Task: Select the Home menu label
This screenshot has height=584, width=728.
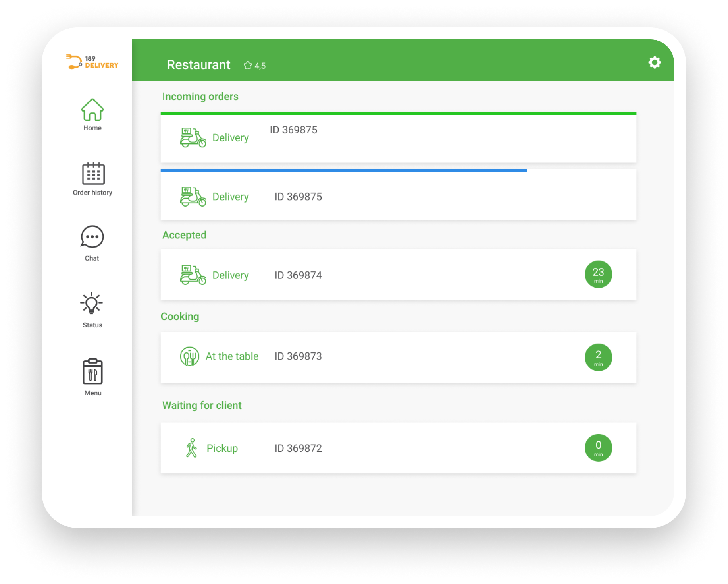Action: (92, 128)
